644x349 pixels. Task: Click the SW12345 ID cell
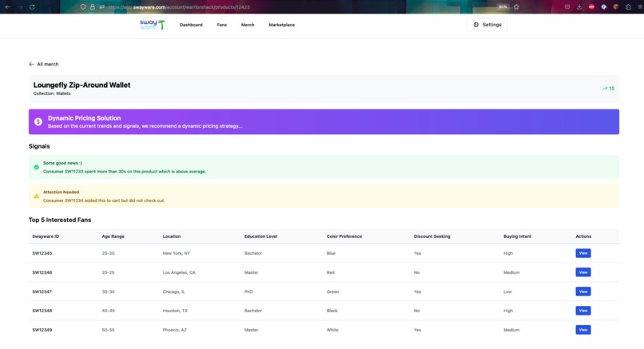[42, 253]
